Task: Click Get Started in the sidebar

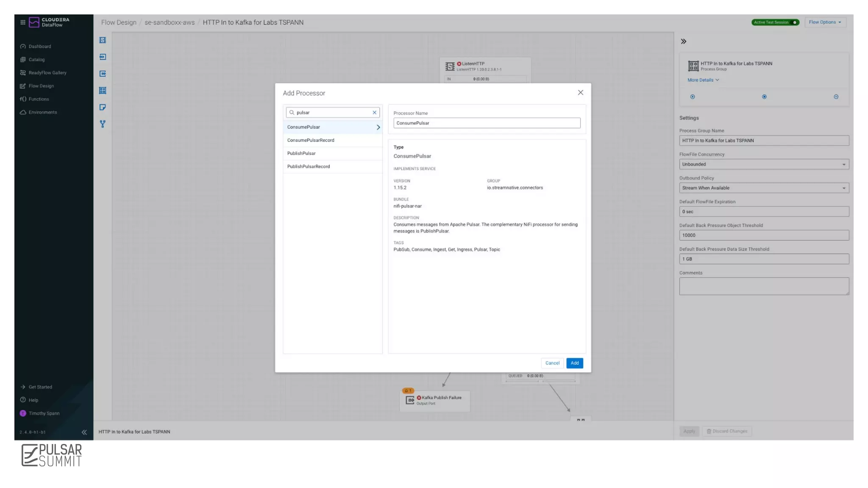Action: click(40, 387)
